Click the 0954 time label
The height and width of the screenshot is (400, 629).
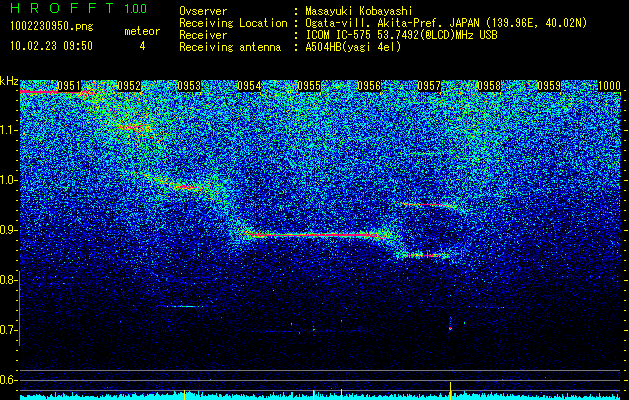(x=249, y=86)
